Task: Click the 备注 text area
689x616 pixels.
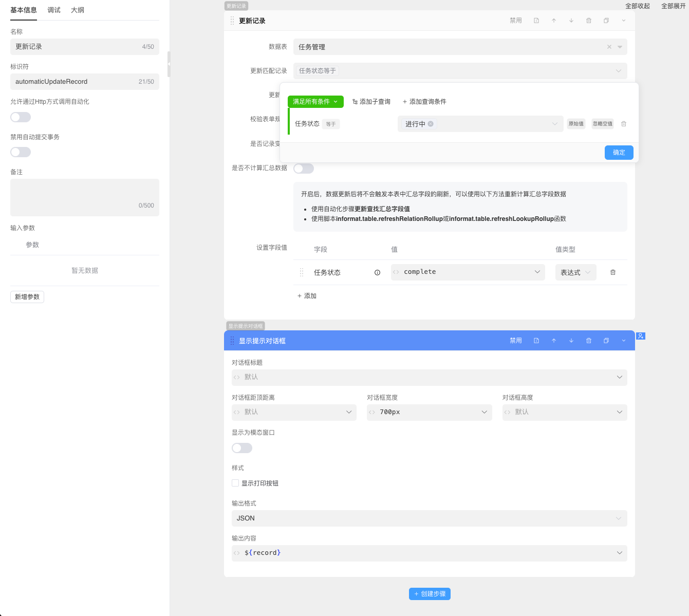Action: coord(85,197)
